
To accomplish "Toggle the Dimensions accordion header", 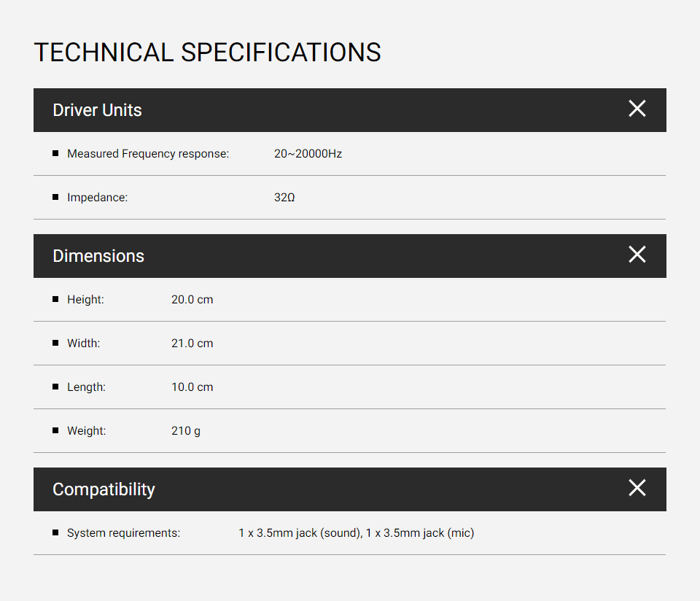I will (98, 256).
